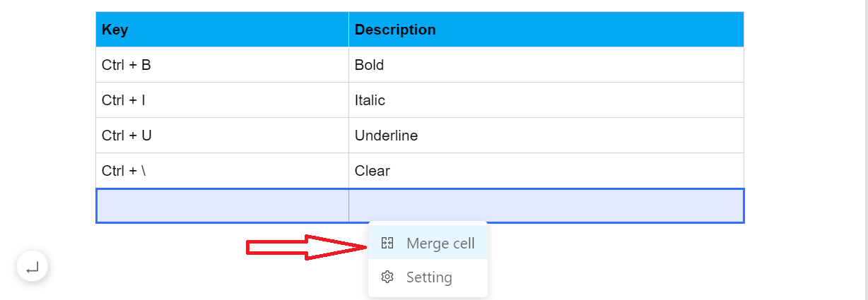
Task: Click the empty selected right cell
Action: (546, 206)
